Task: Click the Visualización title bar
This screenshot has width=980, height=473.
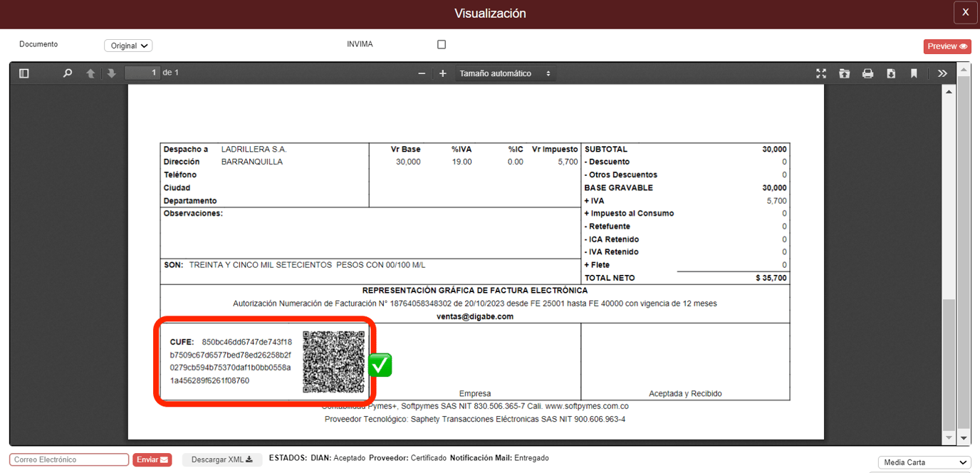Action: [490, 13]
